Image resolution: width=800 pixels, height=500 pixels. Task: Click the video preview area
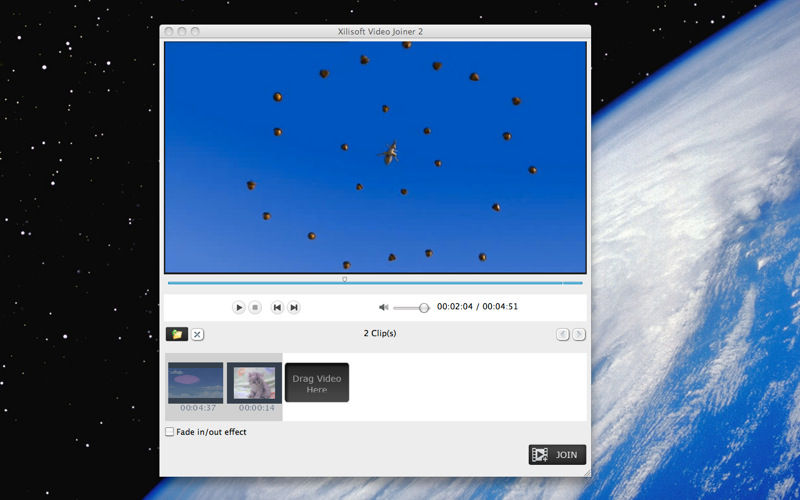376,157
